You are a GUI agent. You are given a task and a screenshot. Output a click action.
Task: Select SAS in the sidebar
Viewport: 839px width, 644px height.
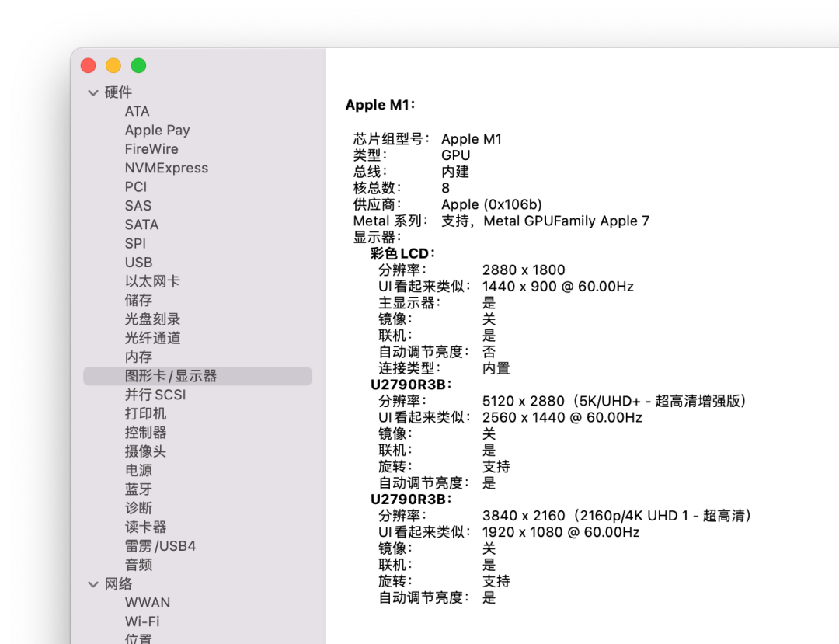pos(138,206)
